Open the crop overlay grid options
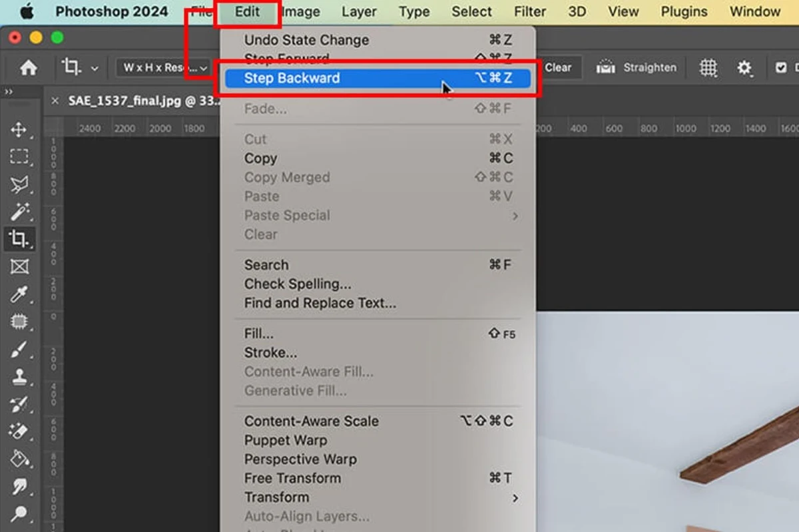The width and height of the screenshot is (799, 532). (708, 67)
